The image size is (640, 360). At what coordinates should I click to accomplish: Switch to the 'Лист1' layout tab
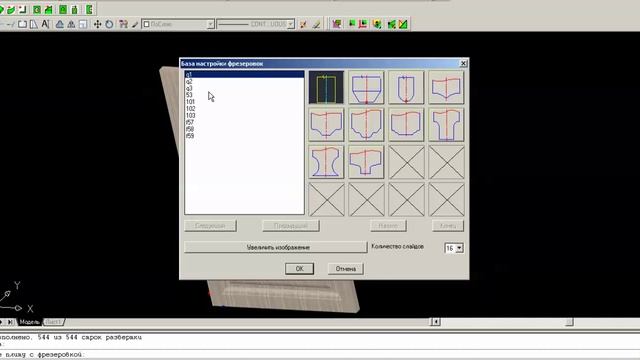(x=53, y=322)
